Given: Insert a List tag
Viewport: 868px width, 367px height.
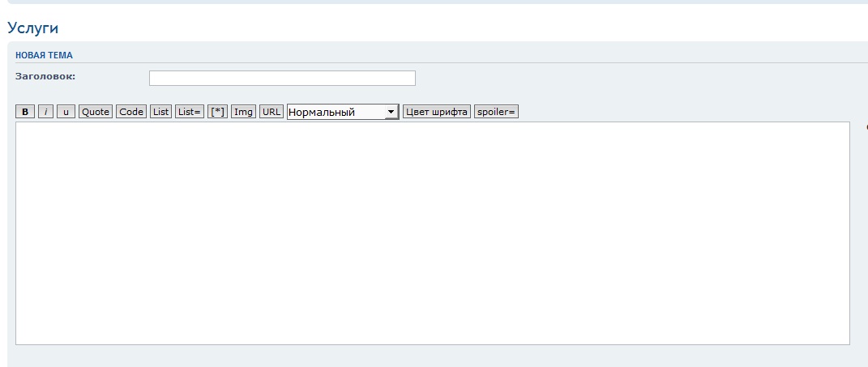Looking at the screenshot, I should click(x=161, y=112).
